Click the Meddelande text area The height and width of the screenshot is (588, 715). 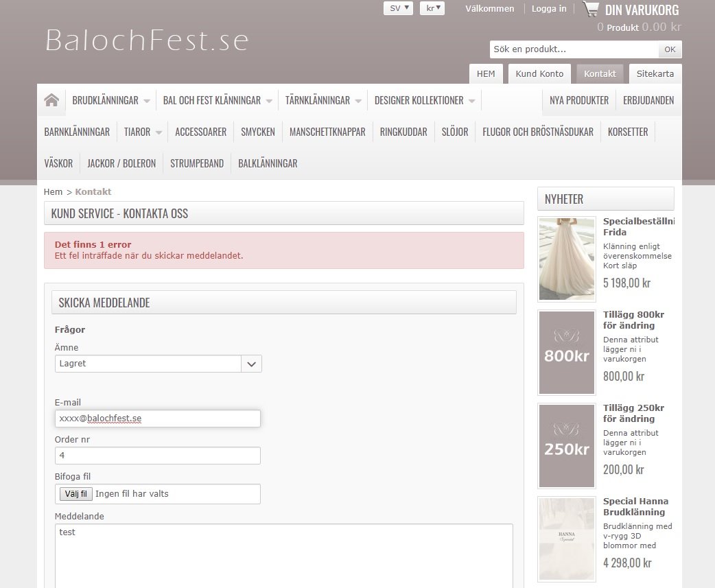point(283,556)
